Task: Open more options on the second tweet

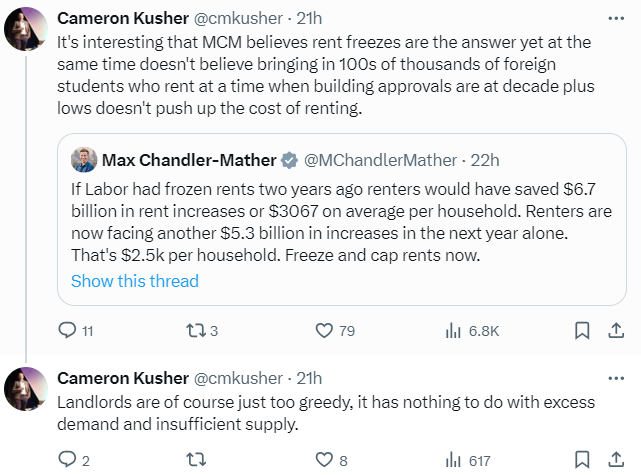Action: 611,377
